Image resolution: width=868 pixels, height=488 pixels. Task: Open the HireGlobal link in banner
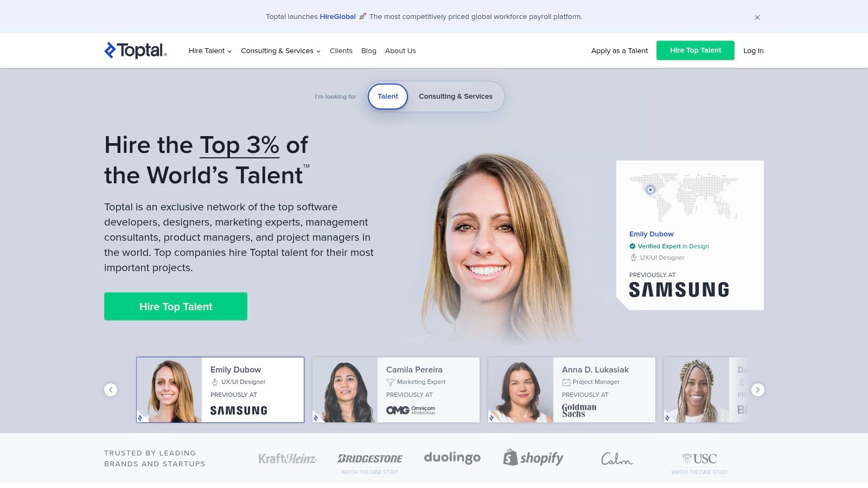click(337, 17)
